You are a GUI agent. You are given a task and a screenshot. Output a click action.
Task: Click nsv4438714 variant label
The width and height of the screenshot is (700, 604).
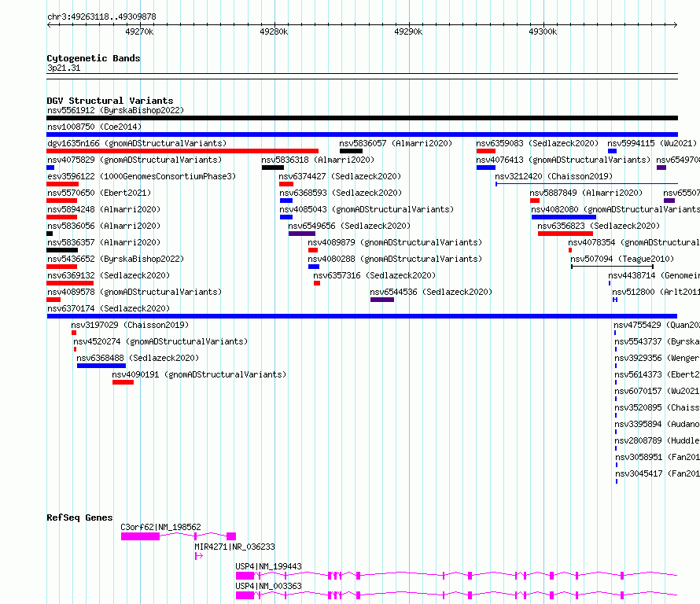[654, 275]
